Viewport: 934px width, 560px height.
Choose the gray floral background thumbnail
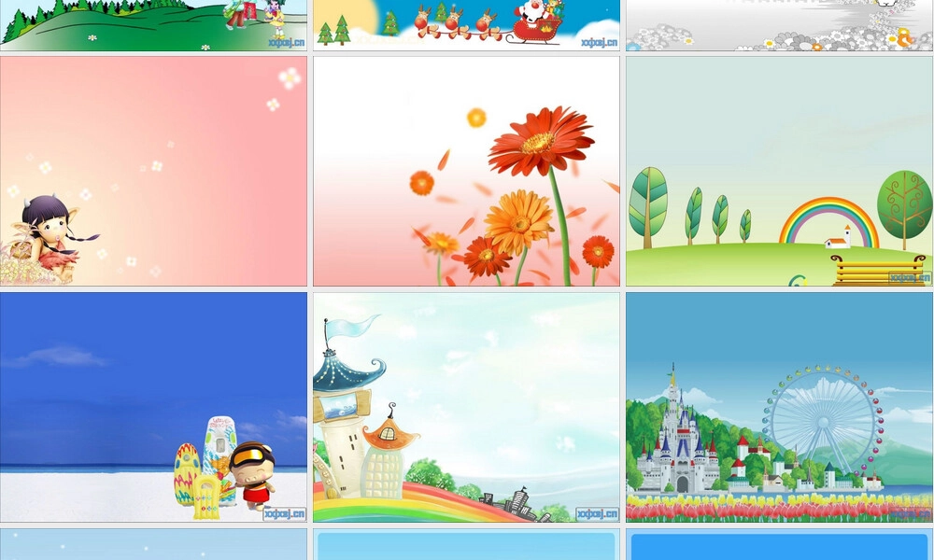pyautogui.click(x=779, y=25)
